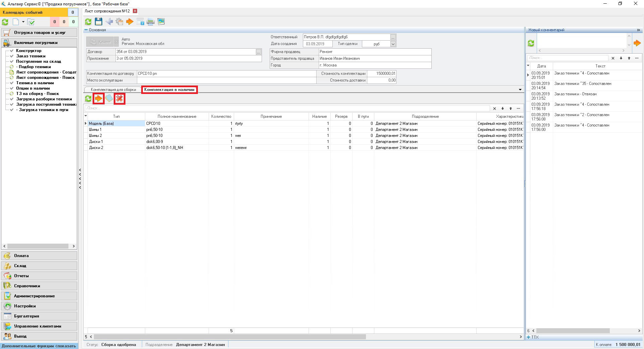644x349 pixels.
Task: Open the Оплата section
Action: (39, 256)
